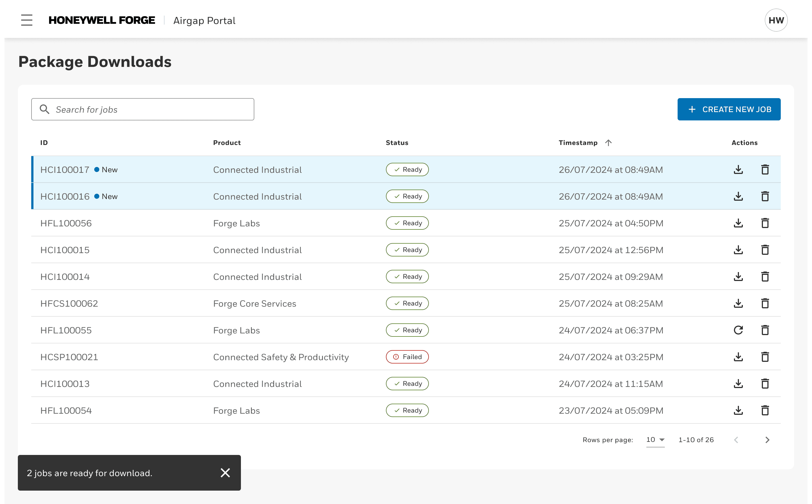
Task: Click the retry icon for HFL100055
Action: click(738, 330)
